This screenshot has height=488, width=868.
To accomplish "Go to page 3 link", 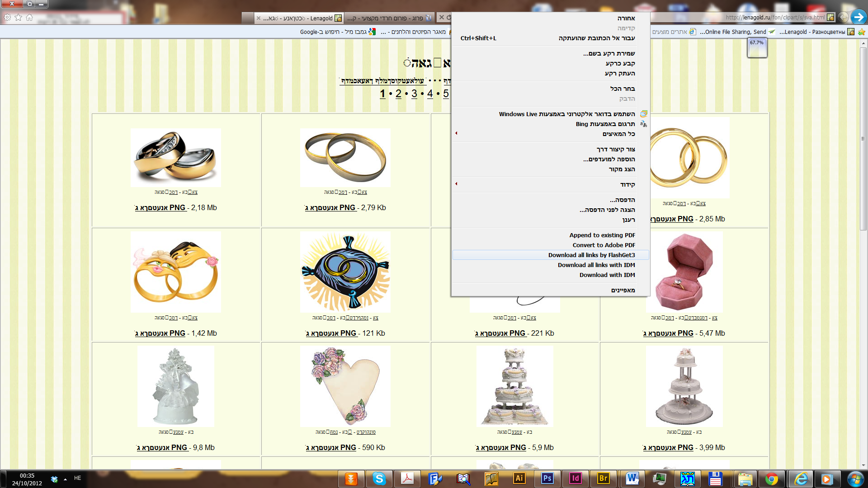I will [414, 94].
